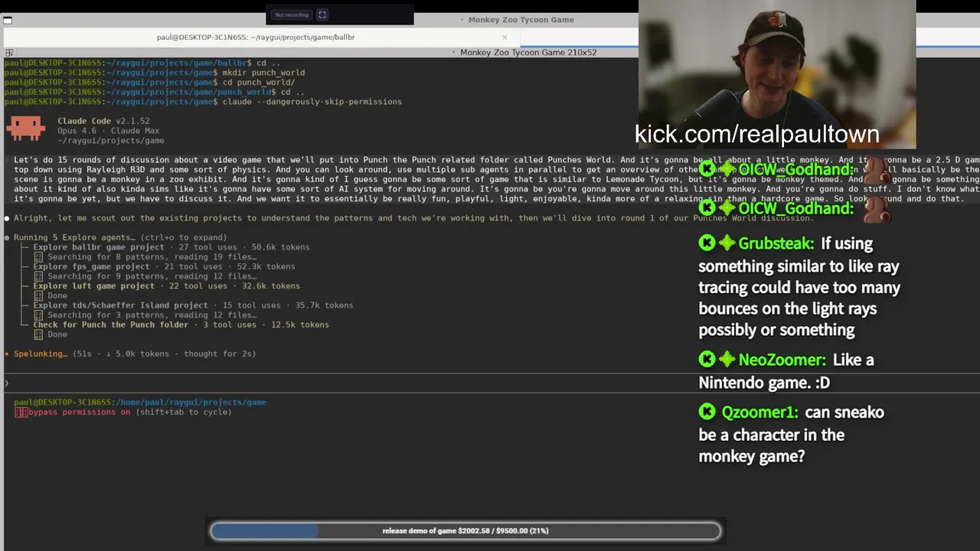Viewport: 980px width, 551px height.
Task: Toggle the bypass permissions on indicator
Action: 122,412
